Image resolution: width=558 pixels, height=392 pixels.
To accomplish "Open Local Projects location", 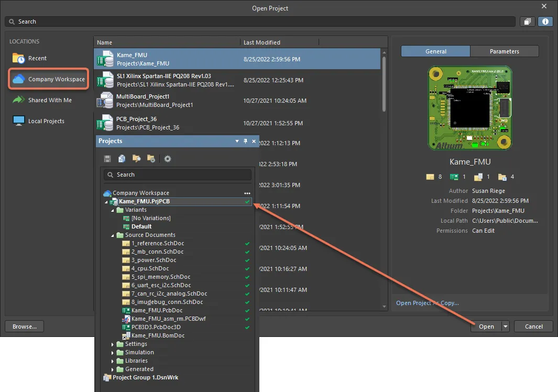I will coord(38,121).
